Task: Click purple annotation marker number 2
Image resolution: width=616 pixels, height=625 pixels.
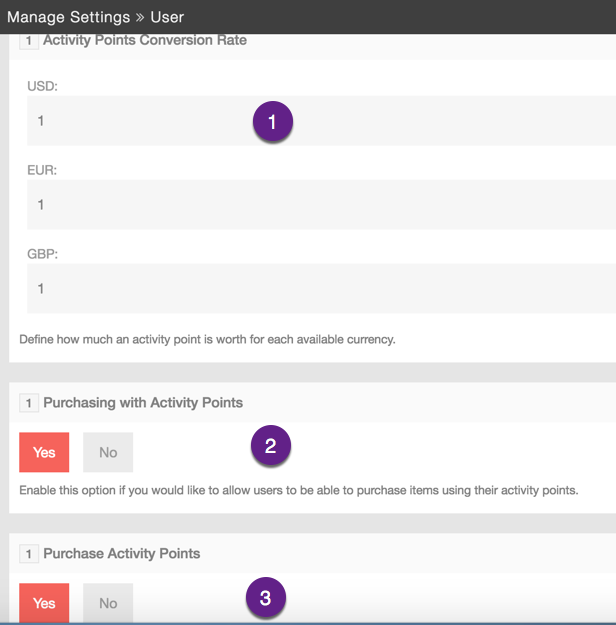Action: (x=270, y=446)
